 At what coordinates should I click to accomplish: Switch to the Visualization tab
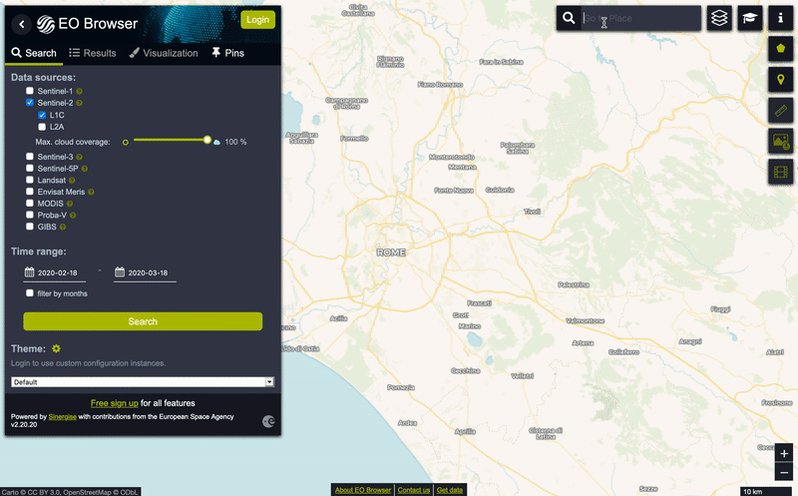click(163, 53)
